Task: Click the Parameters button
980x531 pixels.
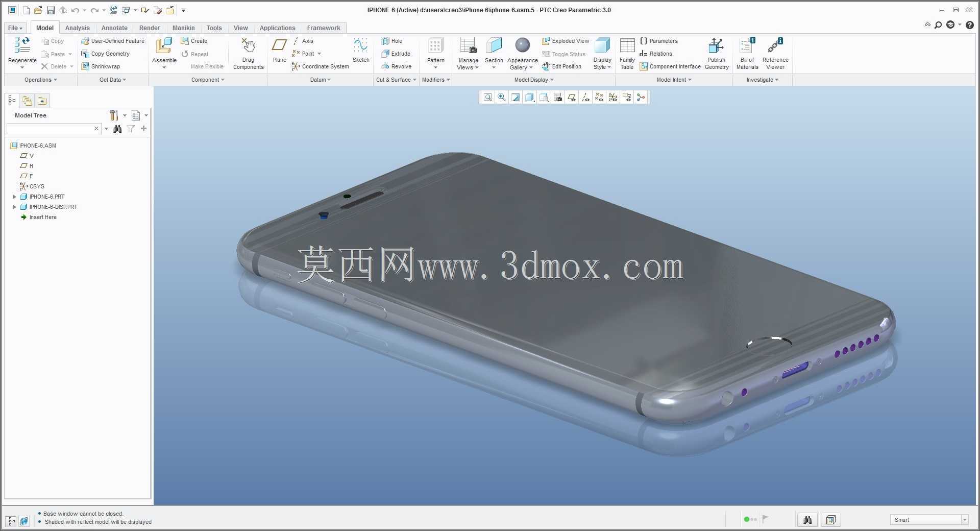Action: [659, 41]
